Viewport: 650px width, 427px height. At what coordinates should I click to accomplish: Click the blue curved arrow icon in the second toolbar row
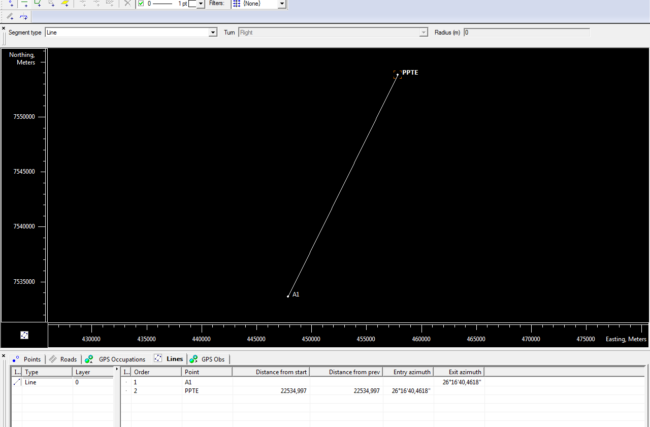(24, 17)
